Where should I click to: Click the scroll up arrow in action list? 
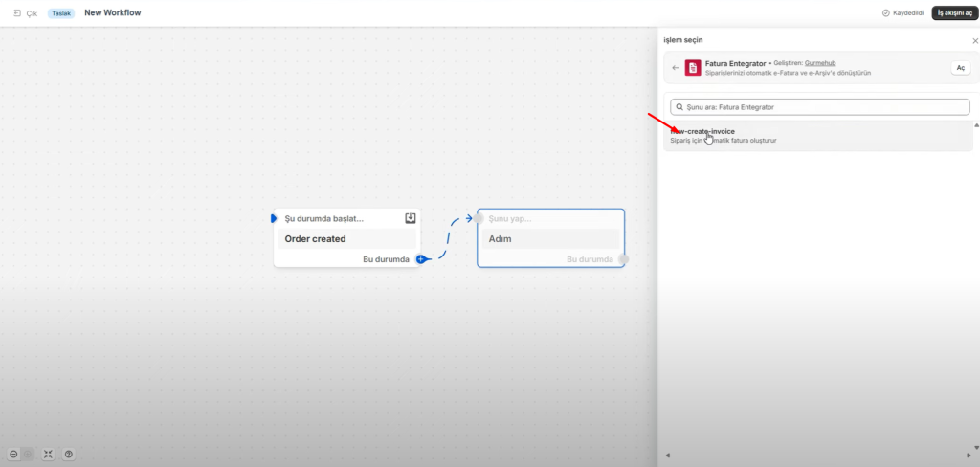[x=976, y=125]
